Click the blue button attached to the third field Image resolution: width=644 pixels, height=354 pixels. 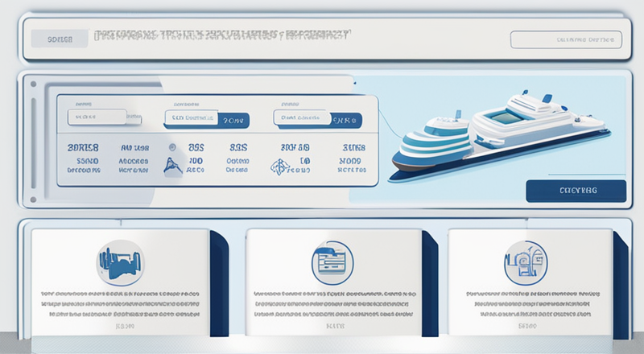(x=346, y=121)
